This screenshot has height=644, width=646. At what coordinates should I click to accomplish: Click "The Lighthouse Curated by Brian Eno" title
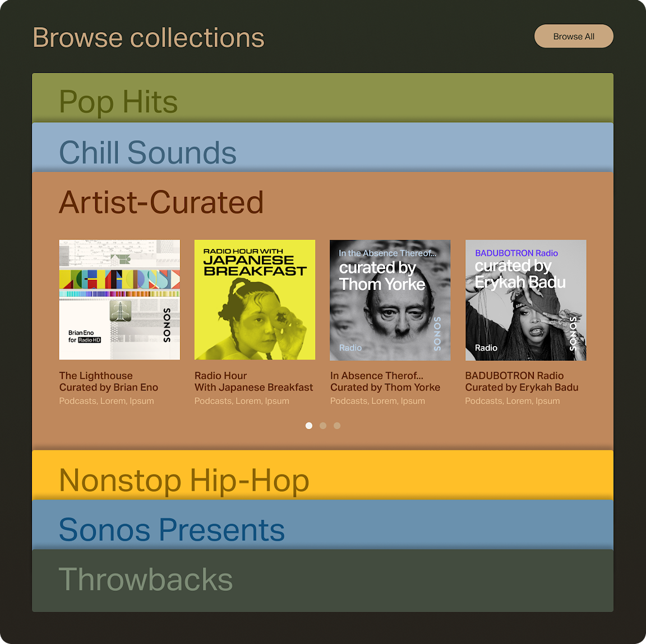pos(109,381)
